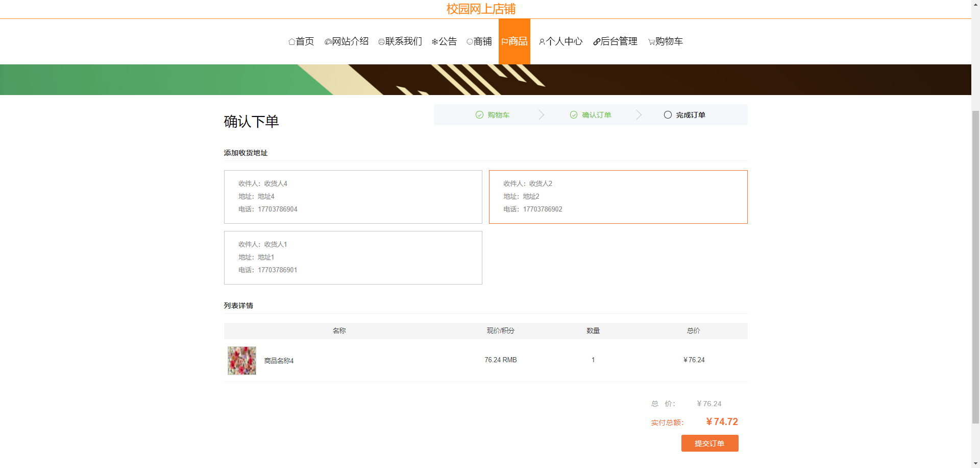
Task: Open 个人中心 personal center
Action: [x=560, y=41]
